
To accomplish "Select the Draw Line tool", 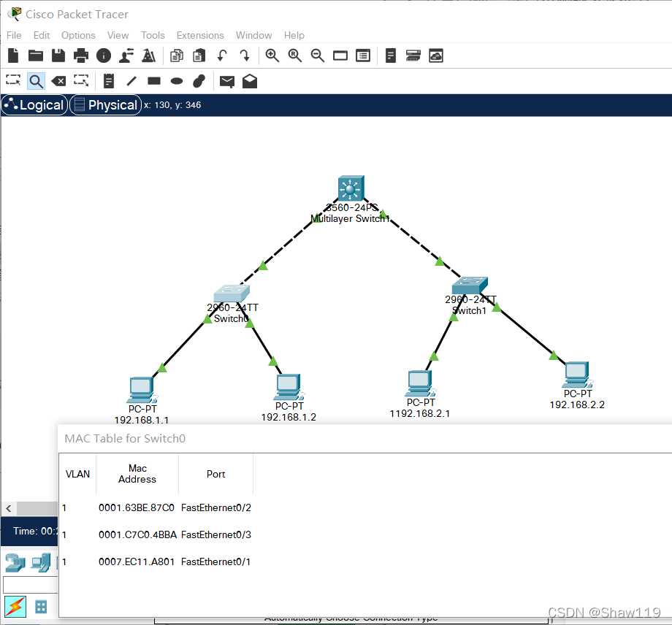I will (131, 81).
